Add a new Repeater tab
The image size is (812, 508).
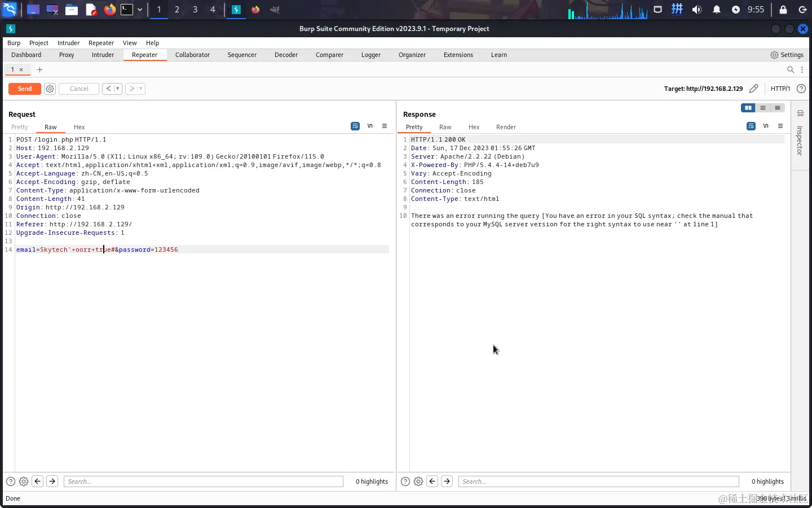(39, 70)
